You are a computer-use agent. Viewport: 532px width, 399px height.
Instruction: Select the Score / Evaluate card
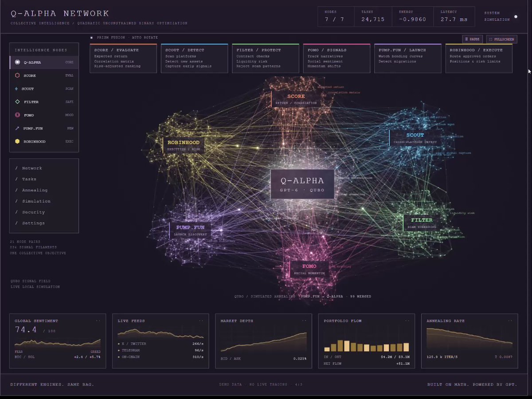(x=123, y=58)
